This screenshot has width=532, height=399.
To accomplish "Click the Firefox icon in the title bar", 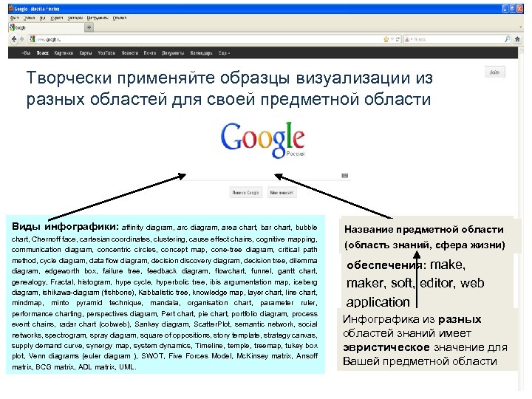I will coord(11,8).
